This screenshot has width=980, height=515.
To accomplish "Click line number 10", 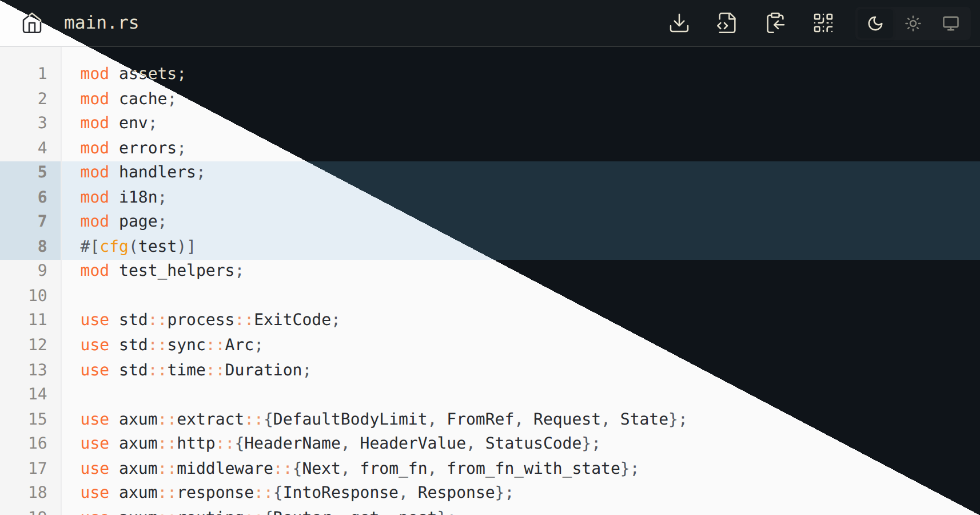I will (x=38, y=295).
